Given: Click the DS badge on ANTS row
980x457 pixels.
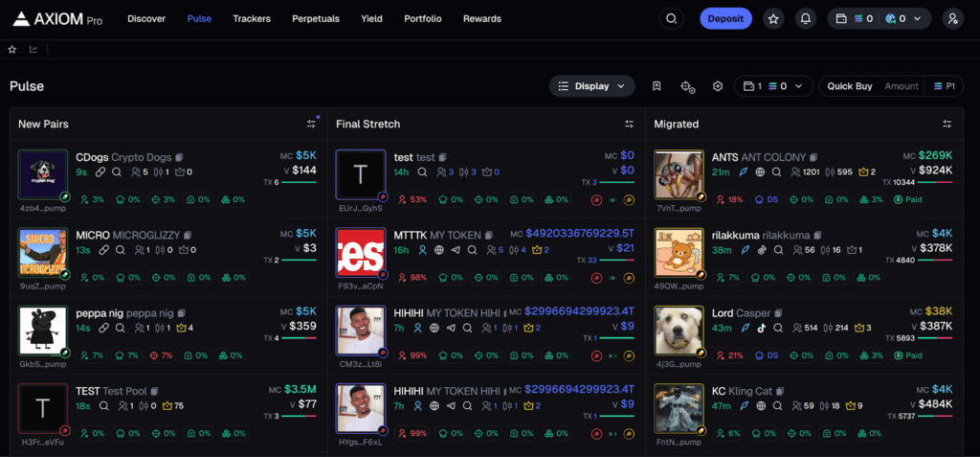Looking at the screenshot, I should 767,199.
